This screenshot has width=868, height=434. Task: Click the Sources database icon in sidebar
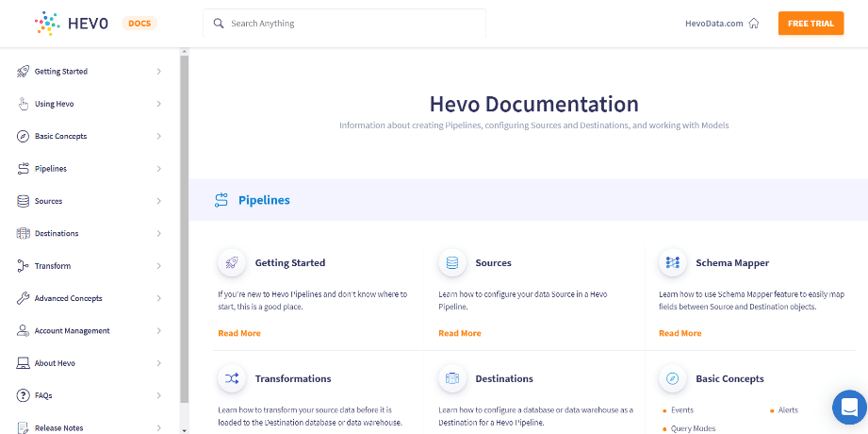(x=23, y=201)
